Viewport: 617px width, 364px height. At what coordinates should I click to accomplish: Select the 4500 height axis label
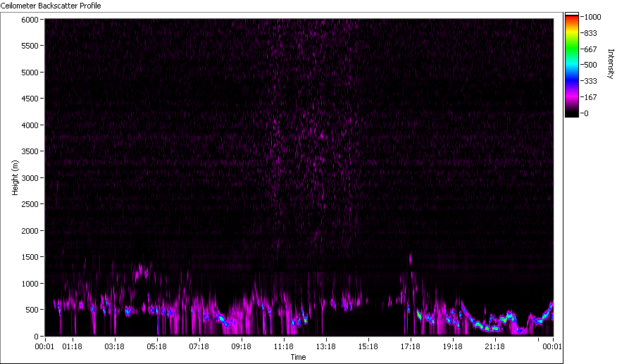[x=30, y=99]
